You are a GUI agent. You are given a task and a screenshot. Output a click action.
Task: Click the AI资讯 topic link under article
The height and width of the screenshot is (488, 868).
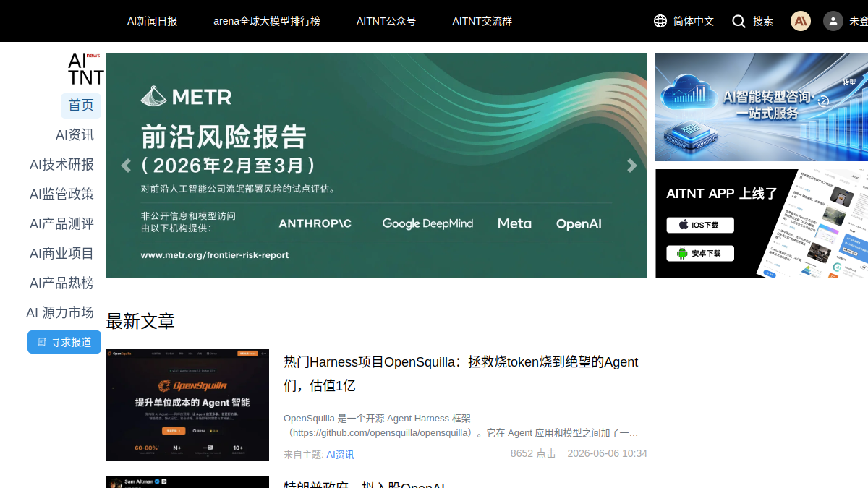[x=340, y=455]
